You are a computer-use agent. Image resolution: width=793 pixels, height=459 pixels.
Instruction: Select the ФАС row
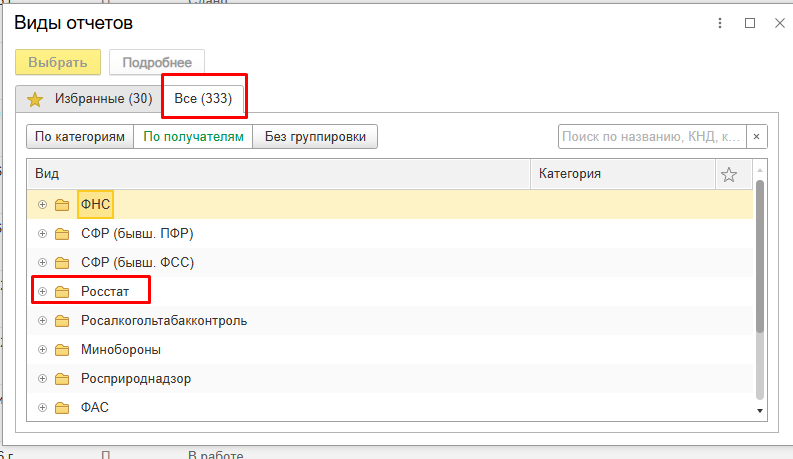[x=390, y=407]
